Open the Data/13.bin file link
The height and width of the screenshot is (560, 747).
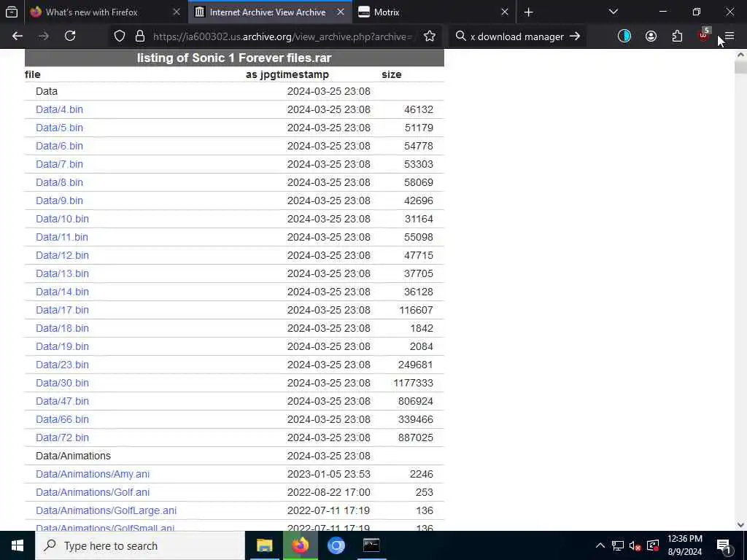[x=63, y=274]
